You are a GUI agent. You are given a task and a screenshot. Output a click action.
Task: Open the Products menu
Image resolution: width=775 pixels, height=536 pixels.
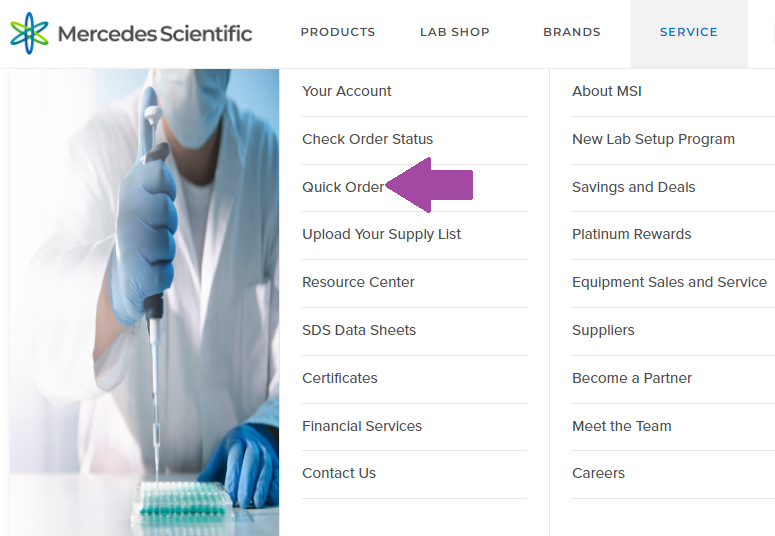point(338,32)
